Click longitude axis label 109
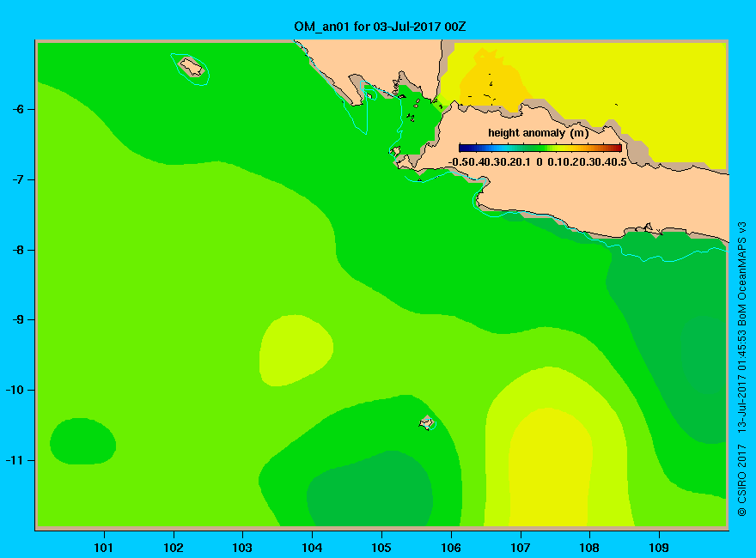This screenshot has width=756, height=558. pyautogui.click(x=659, y=548)
